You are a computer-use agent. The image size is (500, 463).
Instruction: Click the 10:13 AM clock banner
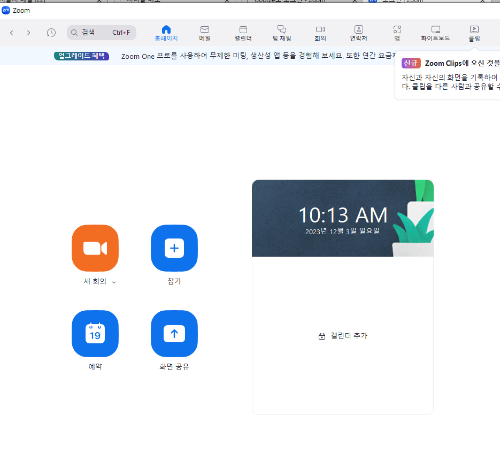[343, 218]
